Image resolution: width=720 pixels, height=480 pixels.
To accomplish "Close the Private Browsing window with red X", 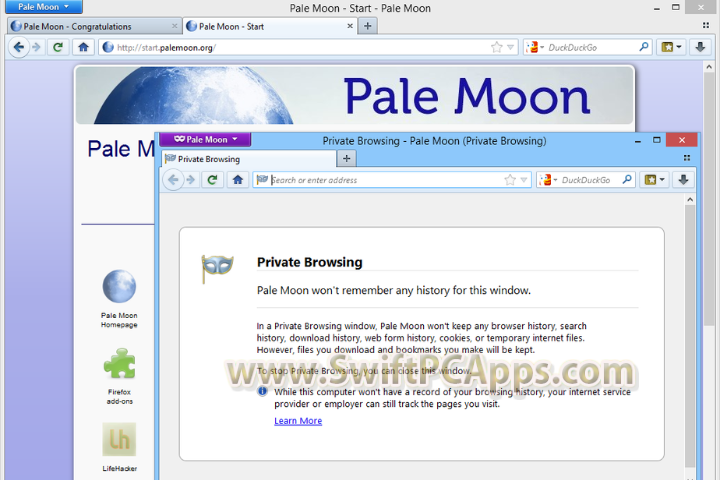I will pos(682,140).
